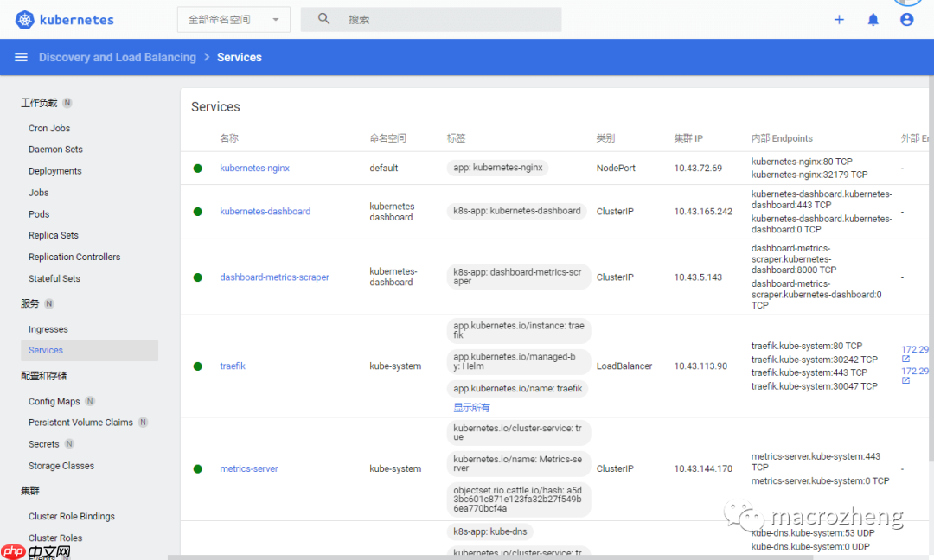934x560 pixels.
Task: Click the 名称 column header
Action: pyautogui.click(x=228, y=138)
